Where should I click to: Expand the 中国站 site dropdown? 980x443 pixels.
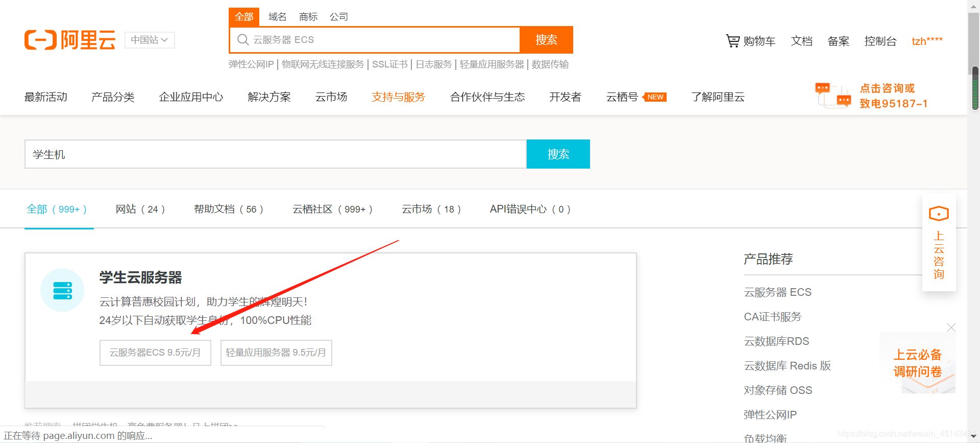coord(150,40)
